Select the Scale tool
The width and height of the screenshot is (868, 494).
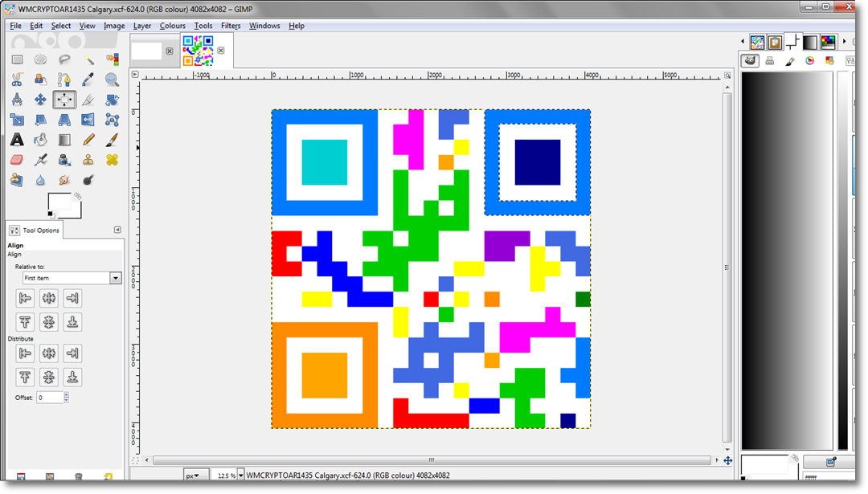[x=17, y=120]
